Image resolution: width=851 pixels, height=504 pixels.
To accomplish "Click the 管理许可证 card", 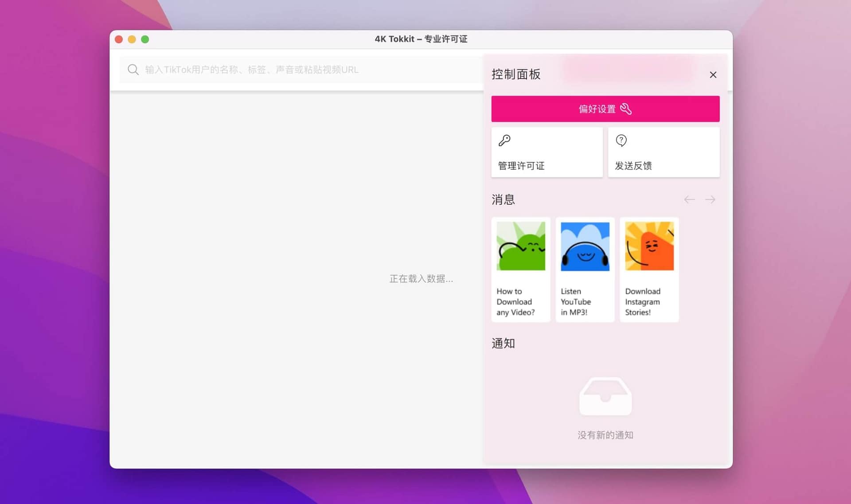I will pyautogui.click(x=547, y=152).
